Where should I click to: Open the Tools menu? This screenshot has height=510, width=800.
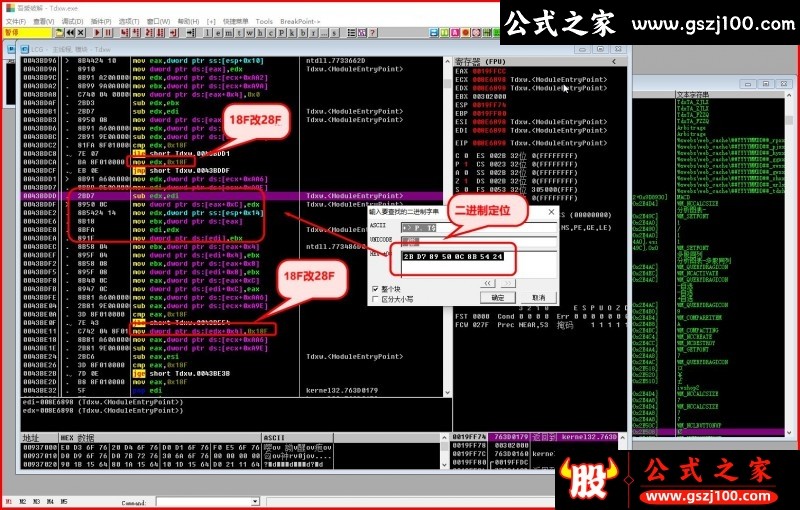264,21
